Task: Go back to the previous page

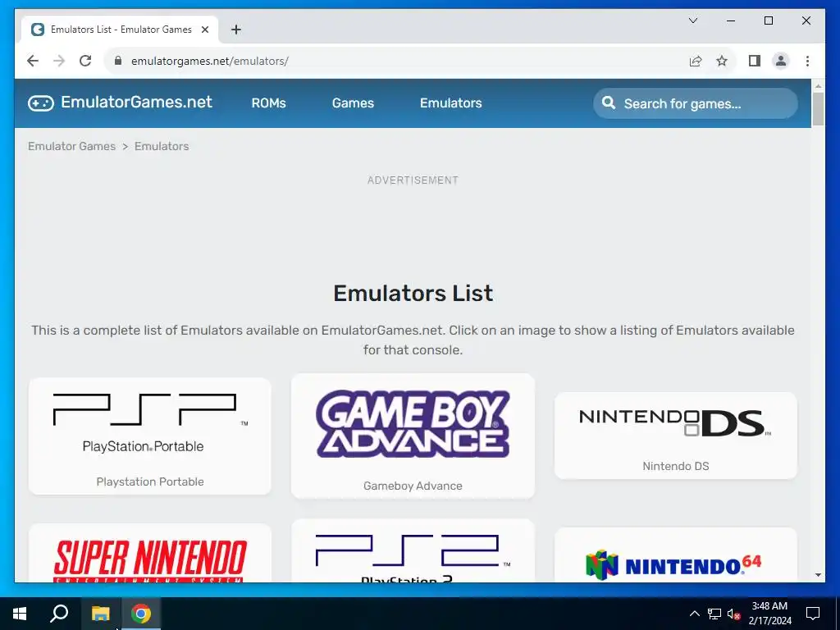Action: tap(33, 61)
